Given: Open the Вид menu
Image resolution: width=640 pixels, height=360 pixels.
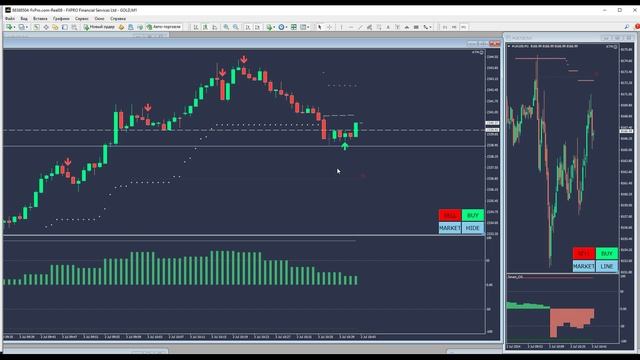Looking at the screenshot, I should [24, 18].
